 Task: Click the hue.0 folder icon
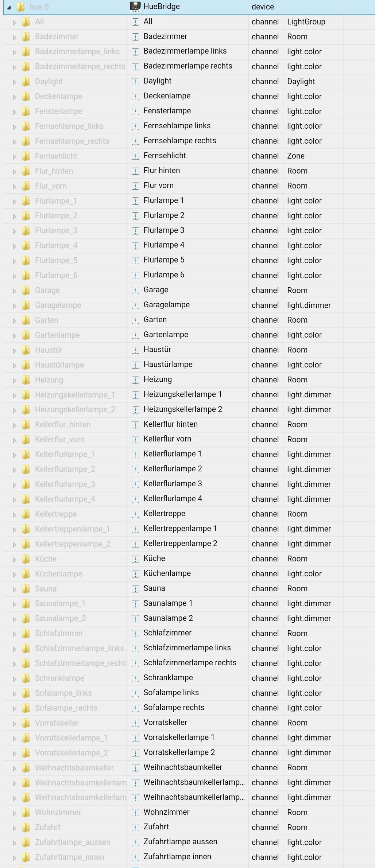click(x=21, y=7)
